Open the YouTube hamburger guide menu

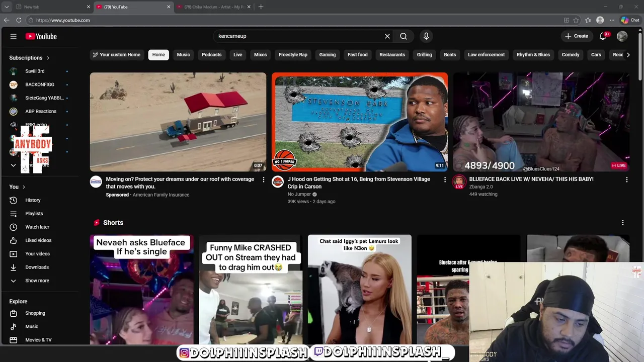(x=14, y=36)
